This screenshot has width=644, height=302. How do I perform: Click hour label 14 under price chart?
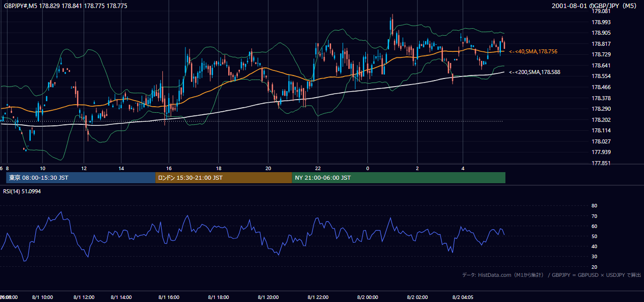coord(121,168)
